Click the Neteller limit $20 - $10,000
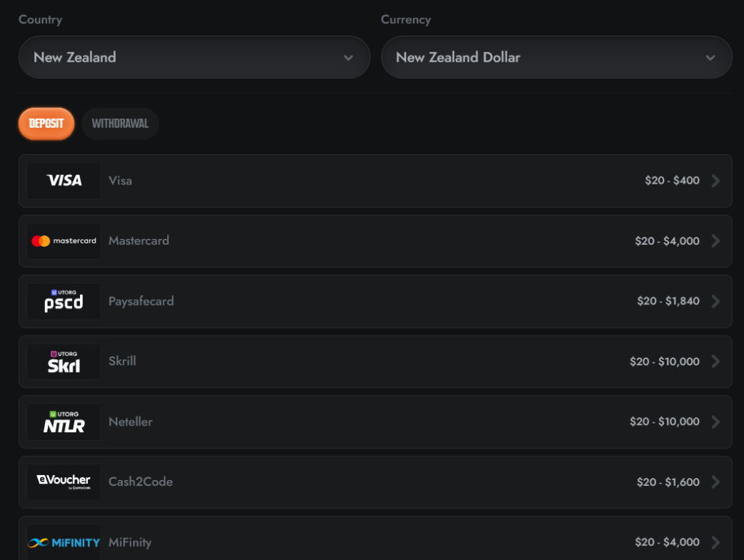 click(x=664, y=421)
